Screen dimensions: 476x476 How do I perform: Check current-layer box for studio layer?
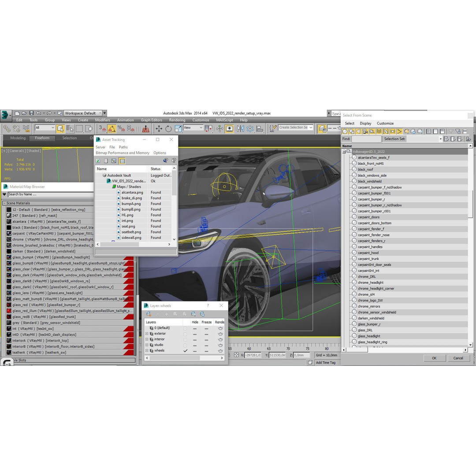tap(185, 345)
